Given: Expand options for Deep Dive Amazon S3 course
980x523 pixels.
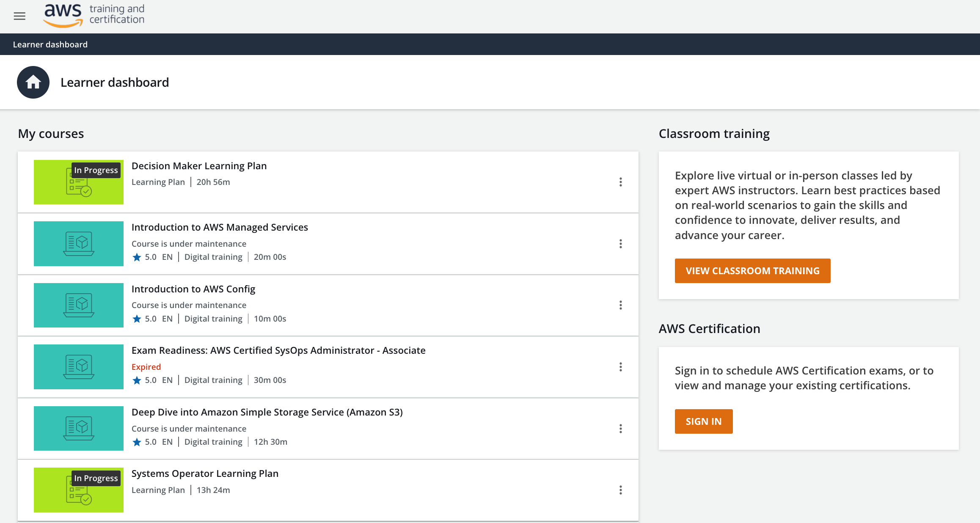Looking at the screenshot, I should point(620,428).
